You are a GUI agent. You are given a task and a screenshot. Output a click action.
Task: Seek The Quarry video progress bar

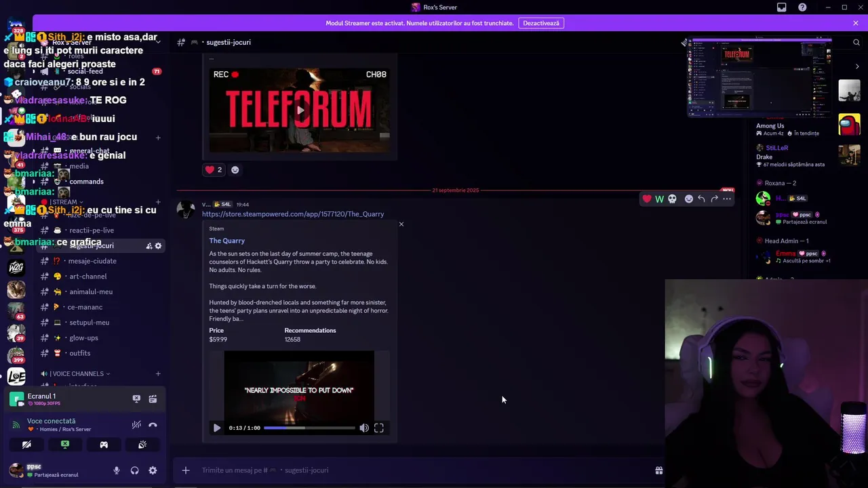pyautogui.click(x=309, y=428)
